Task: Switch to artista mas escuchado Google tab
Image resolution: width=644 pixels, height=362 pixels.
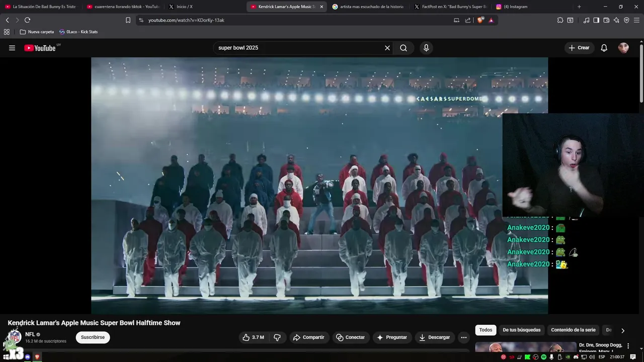Action: tap(368, 7)
